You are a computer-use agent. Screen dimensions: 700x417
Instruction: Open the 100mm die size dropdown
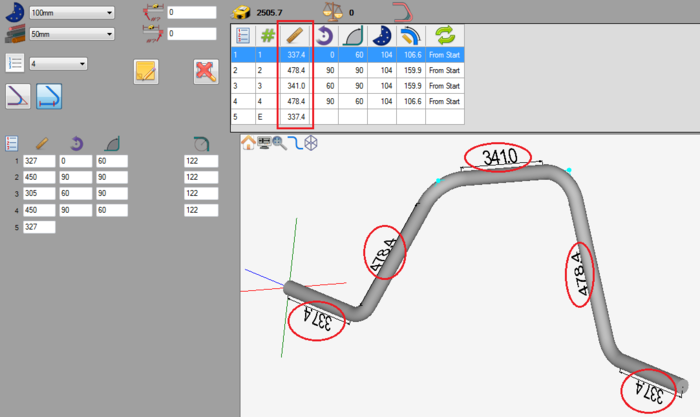click(72, 13)
